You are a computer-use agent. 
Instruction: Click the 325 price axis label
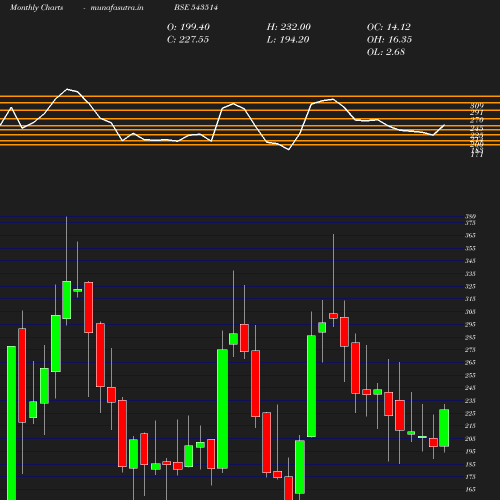click(x=470, y=287)
